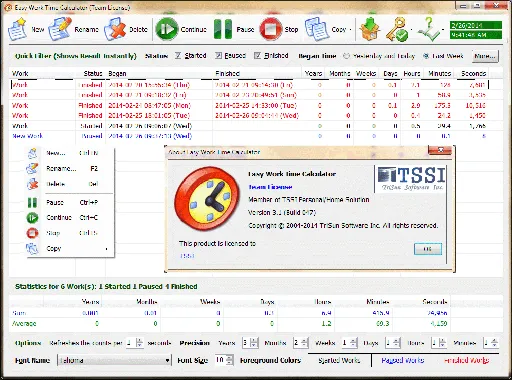Screen dimensions: 512x380
Task: Click the green arrow box download icon
Action: pyautogui.click(x=370, y=29)
